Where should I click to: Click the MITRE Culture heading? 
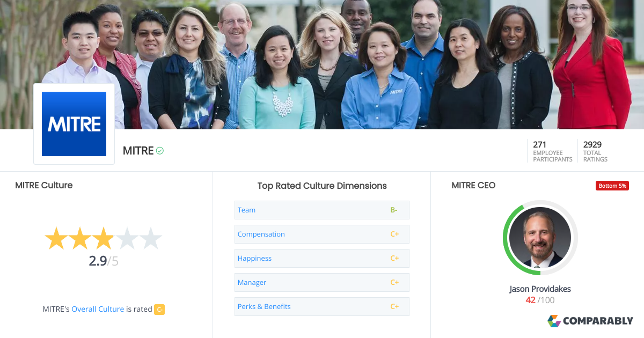coord(44,185)
